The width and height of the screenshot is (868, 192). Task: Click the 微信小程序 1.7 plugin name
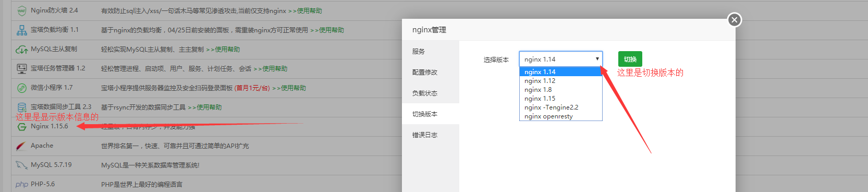click(x=52, y=88)
